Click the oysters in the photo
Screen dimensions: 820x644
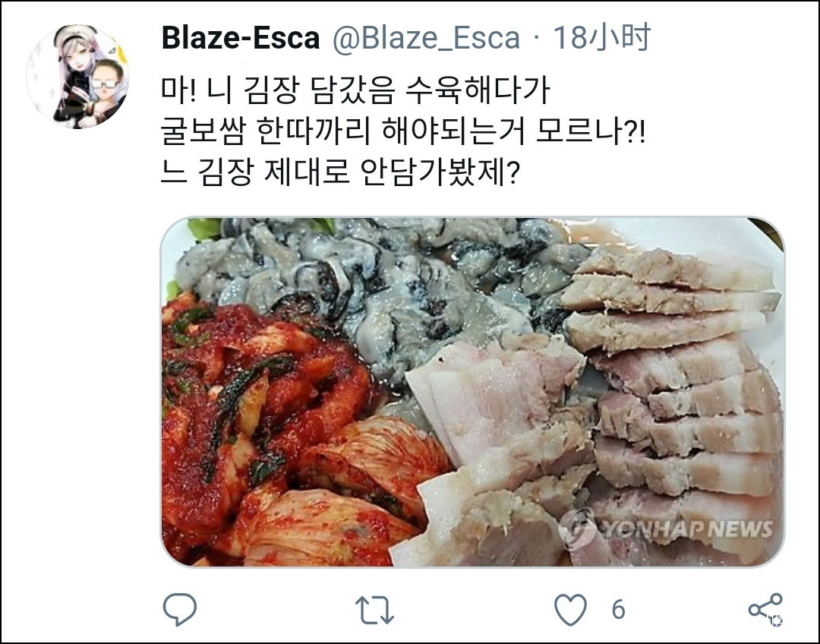pos(366,283)
